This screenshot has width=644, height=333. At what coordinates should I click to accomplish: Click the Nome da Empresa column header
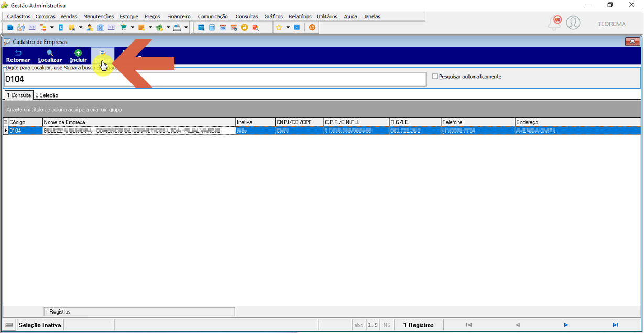click(x=139, y=122)
